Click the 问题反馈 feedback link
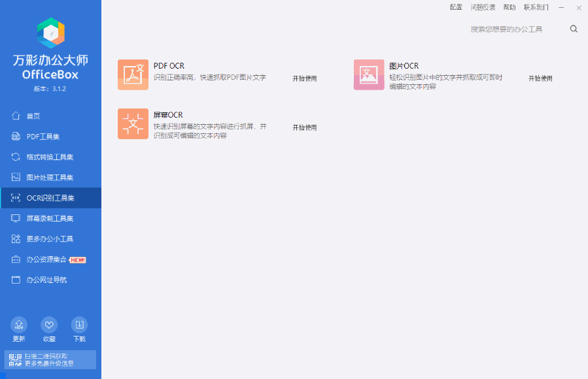 tap(483, 7)
